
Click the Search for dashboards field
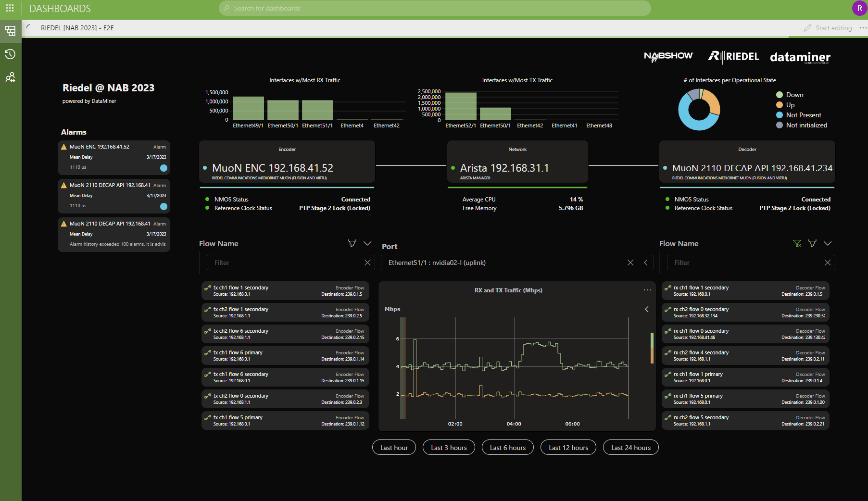coord(435,8)
